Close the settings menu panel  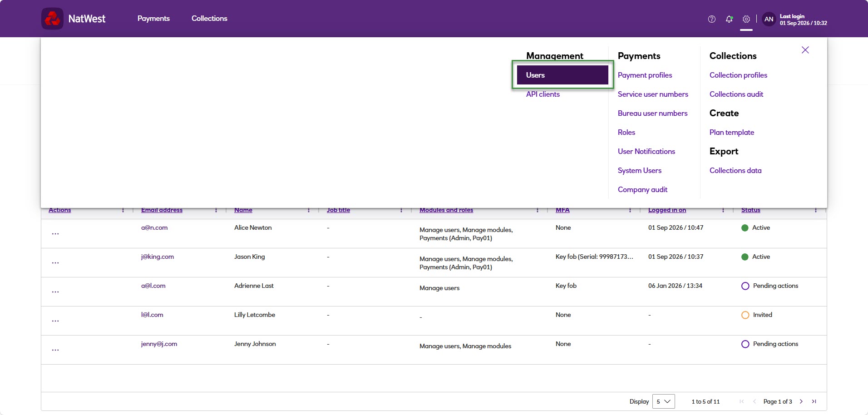coord(805,50)
